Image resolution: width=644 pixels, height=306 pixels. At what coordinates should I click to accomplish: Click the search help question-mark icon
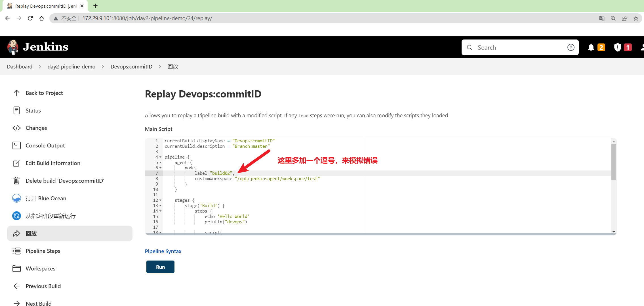point(571,47)
